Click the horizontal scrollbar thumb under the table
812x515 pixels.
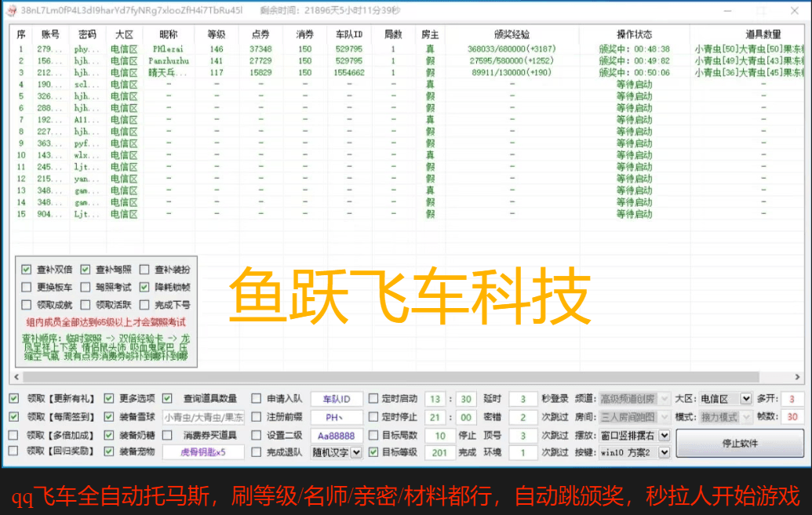point(391,377)
